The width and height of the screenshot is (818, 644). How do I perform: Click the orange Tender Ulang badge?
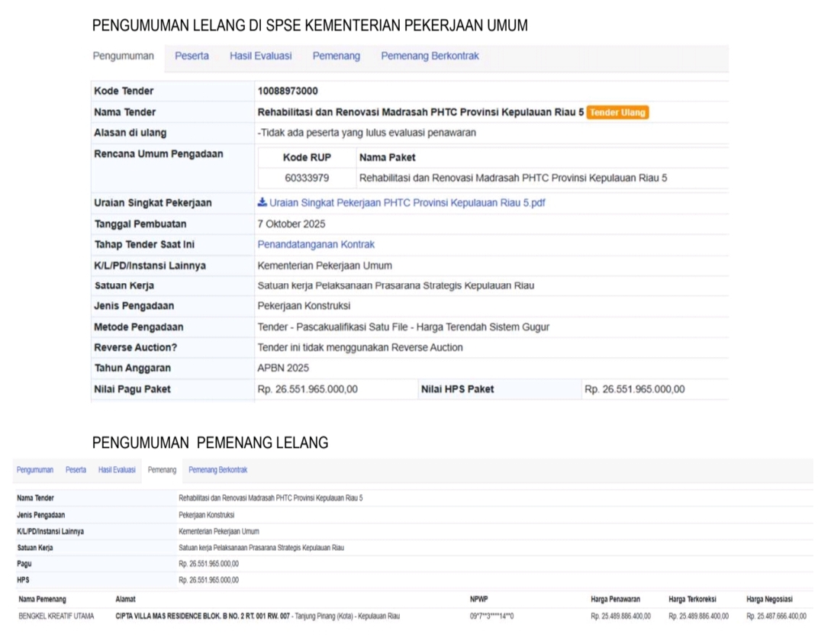(618, 112)
